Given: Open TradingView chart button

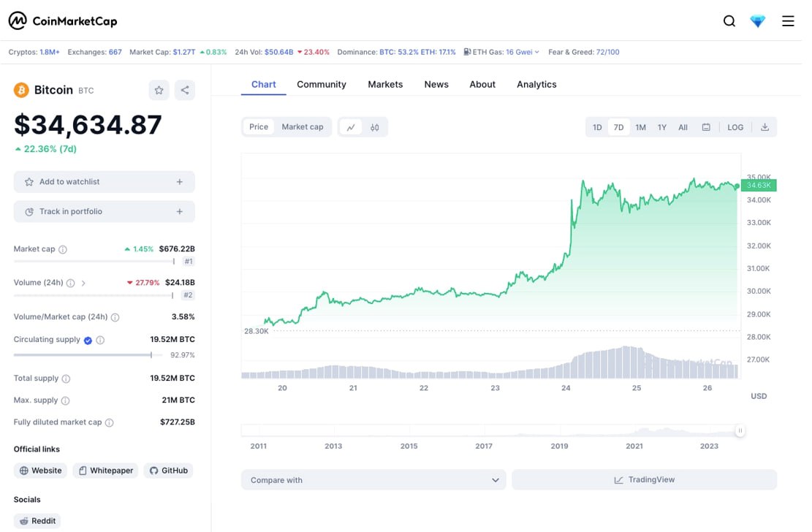Looking at the screenshot, I should (644, 479).
